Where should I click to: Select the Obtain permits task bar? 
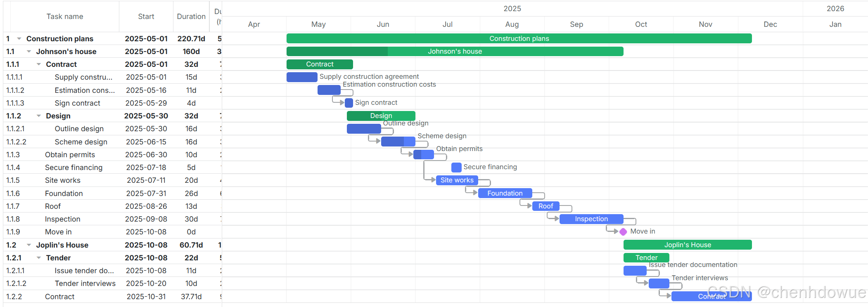pyautogui.click(x=424, y=154)
